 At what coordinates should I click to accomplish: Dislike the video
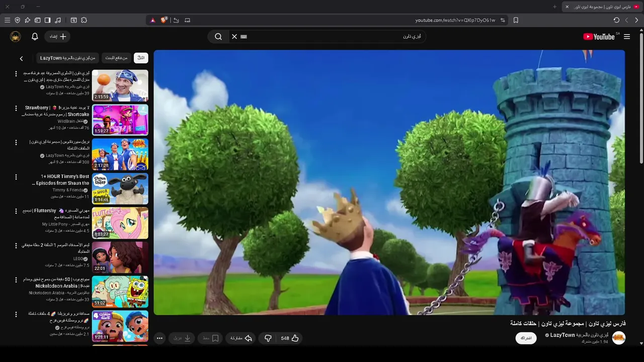click(x=268, y=338)
